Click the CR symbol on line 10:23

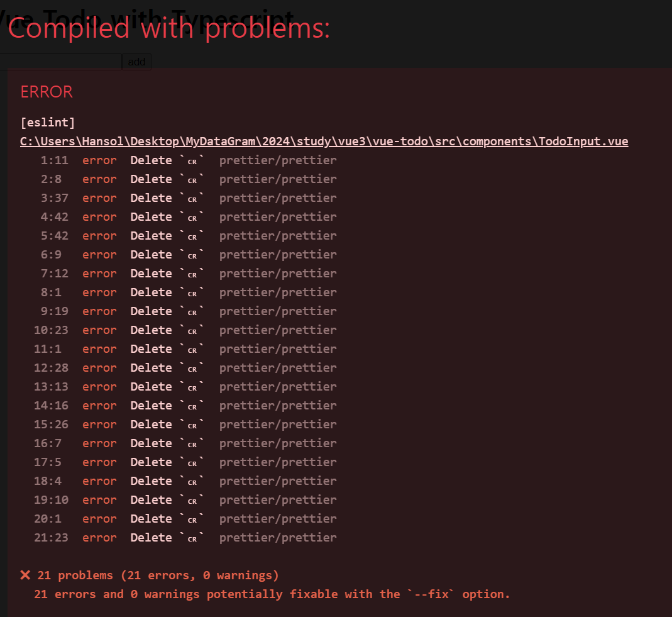coord(192,332)
